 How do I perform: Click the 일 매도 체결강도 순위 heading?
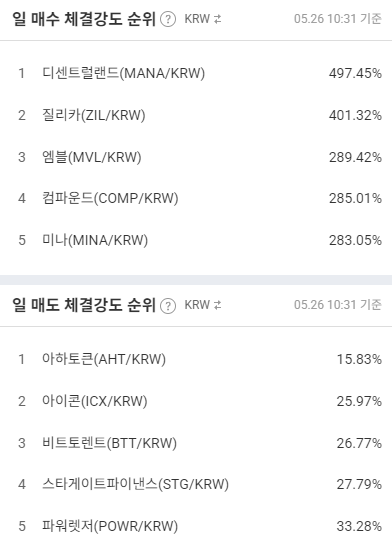(84, 305)
